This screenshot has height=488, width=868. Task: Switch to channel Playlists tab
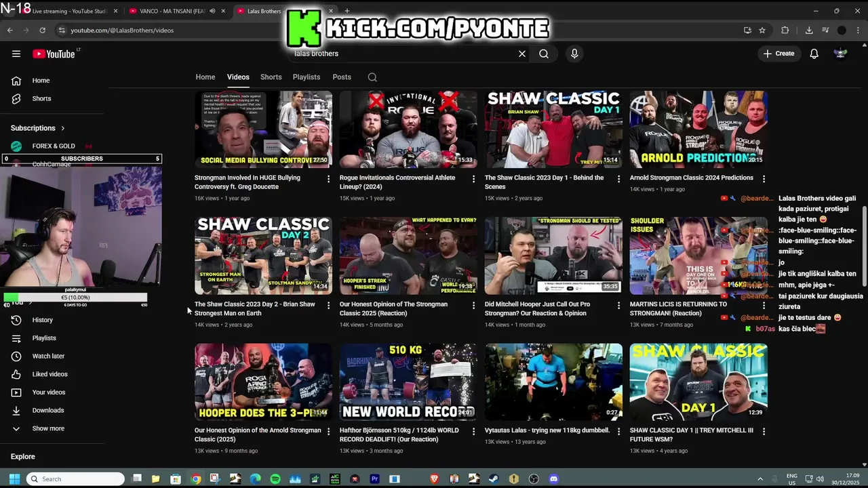[307, 77]
